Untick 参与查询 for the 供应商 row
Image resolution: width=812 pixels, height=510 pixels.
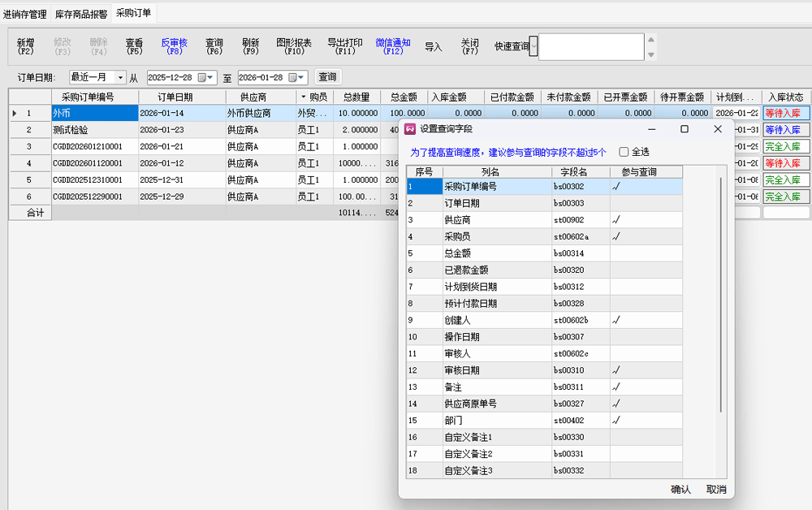click(x=646, y=220)
